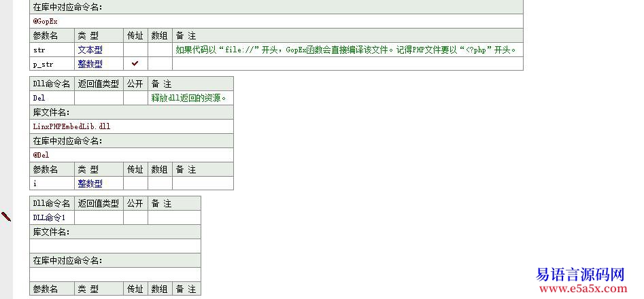Screen dimensions: 644x299
Task: Select the 整数型 type of p_str parameter
Action: 90,64
